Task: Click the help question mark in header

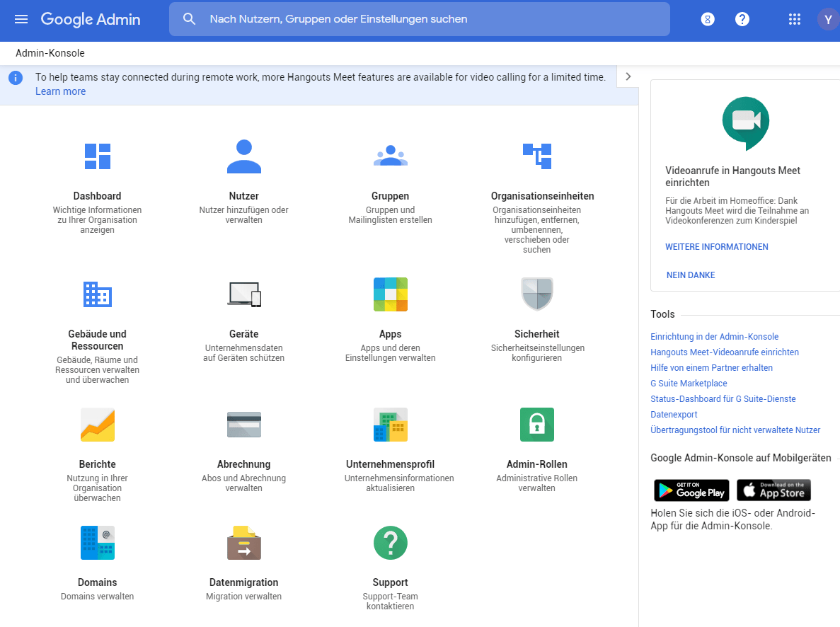Action: (x=742, y=19)
